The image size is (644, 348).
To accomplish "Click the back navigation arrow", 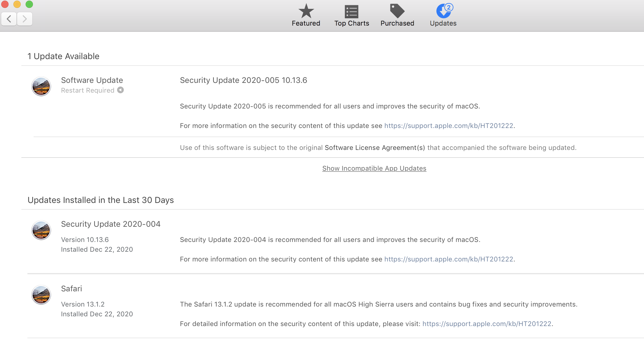I will (9, 19).
